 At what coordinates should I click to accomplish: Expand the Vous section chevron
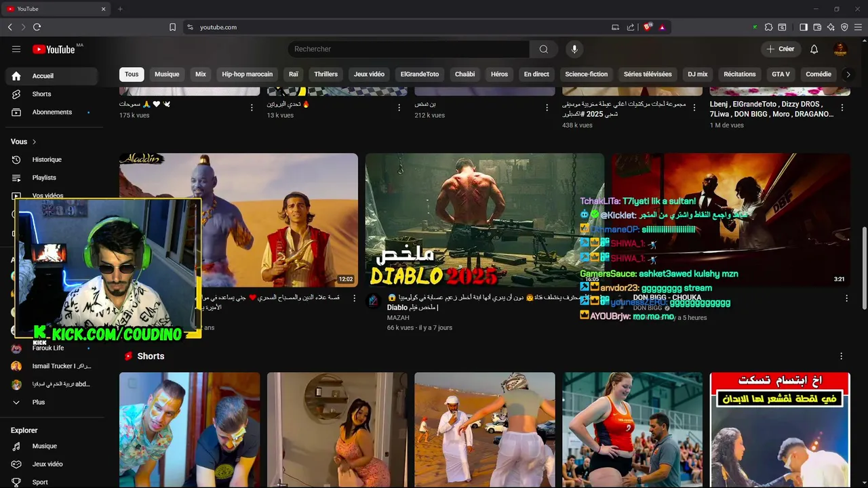click(34, 142)
